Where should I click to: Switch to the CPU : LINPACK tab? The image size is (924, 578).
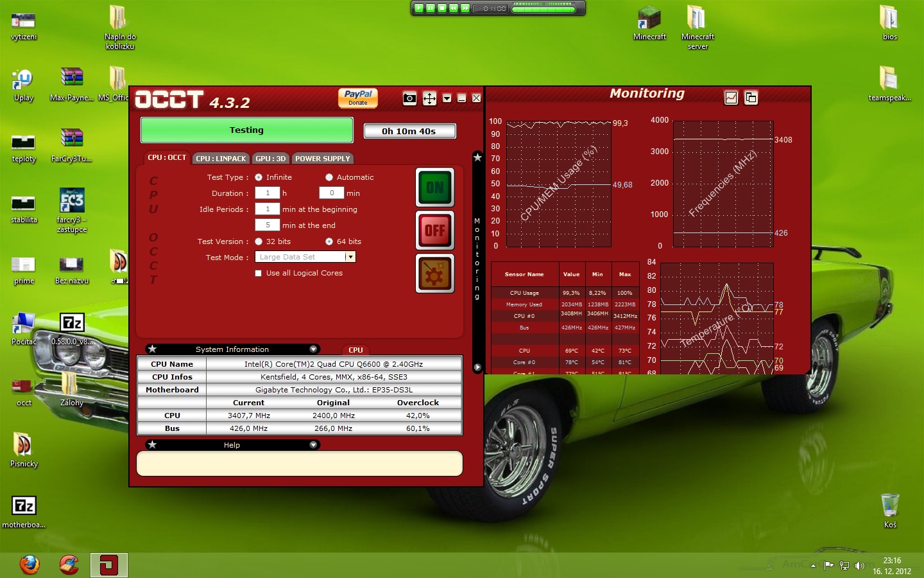tap(221, 159)
